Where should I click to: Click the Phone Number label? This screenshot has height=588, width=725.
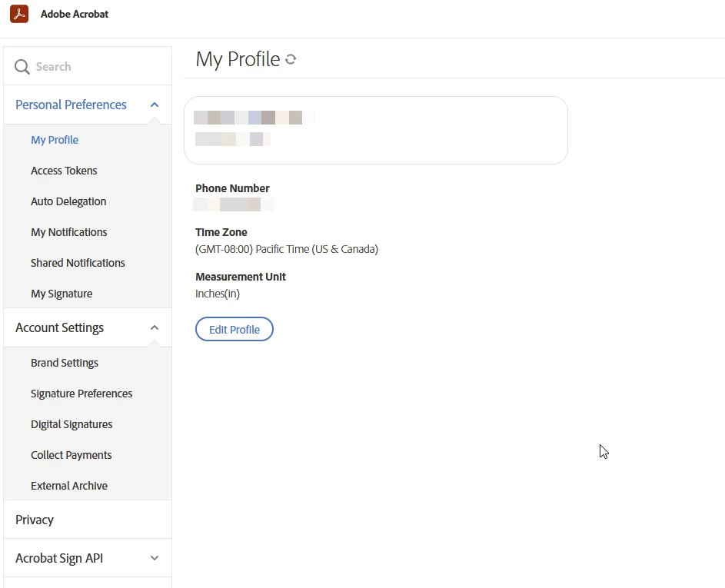click(x=232, y=188)
